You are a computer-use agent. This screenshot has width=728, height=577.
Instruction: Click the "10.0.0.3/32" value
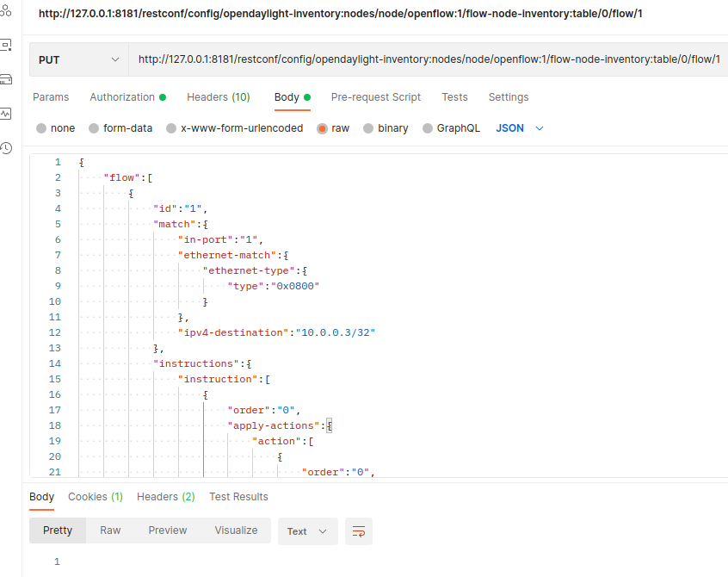pos(336,332)
